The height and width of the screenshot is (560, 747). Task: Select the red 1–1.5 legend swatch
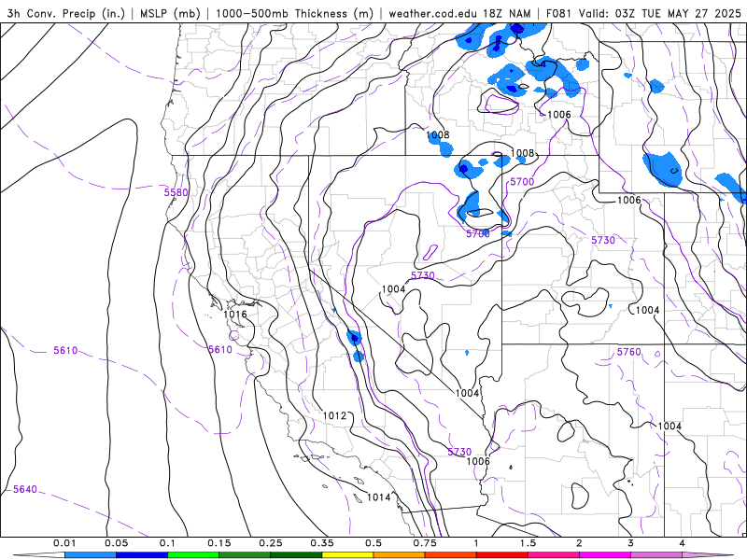point(502,555)
